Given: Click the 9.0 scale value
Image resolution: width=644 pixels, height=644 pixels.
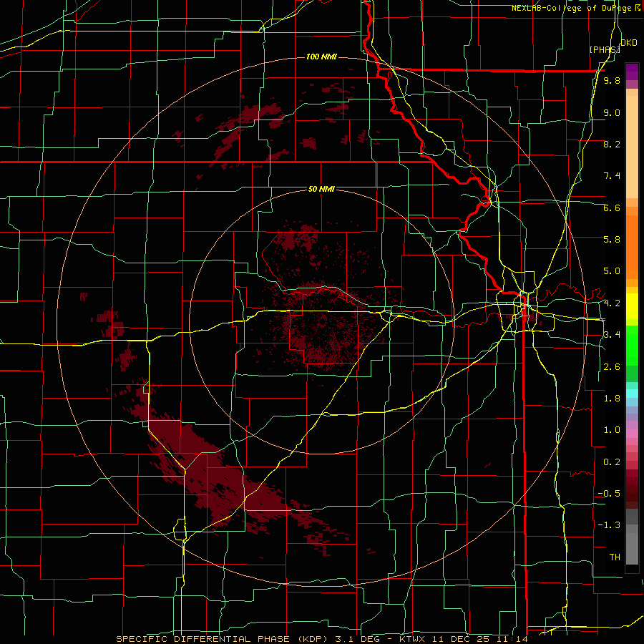Looking at the screenshot, I should 612,112.
